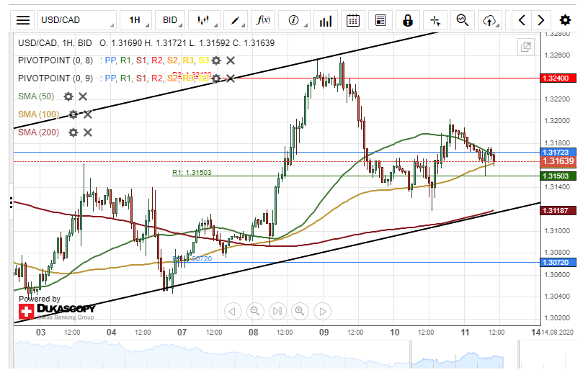The width and height of the screenshot is (588, 375).
Task: Open the USD/CAD instrument selector
Action: tap(76, 20)
